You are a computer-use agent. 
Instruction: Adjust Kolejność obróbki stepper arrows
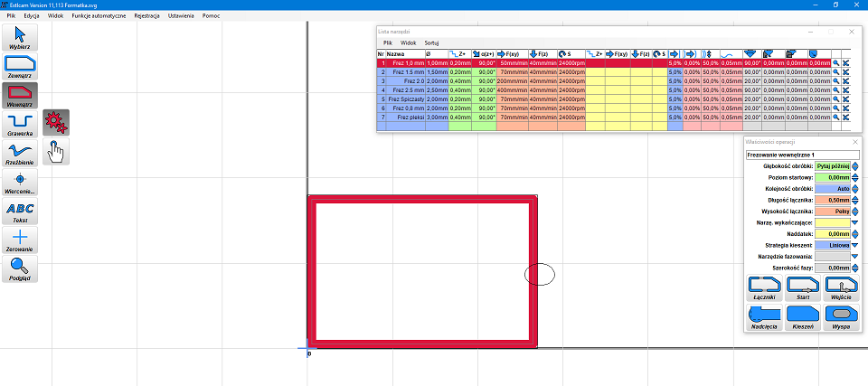tap(855, 188)
